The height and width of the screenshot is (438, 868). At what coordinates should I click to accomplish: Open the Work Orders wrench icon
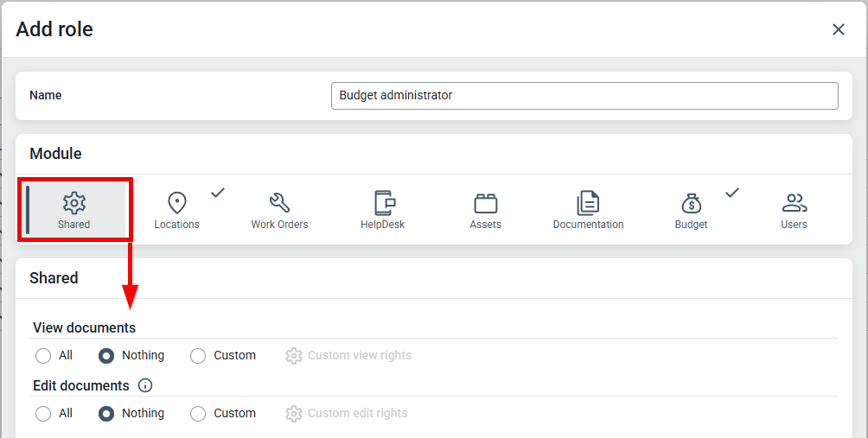pyautogui.click(x=279, y=203)
